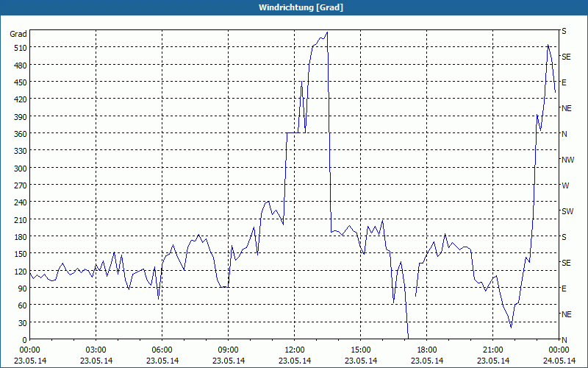Click the y-axis value 0
Image resolution: width=588 pixels, height=368 pixels.
click(x=25, y=340)
